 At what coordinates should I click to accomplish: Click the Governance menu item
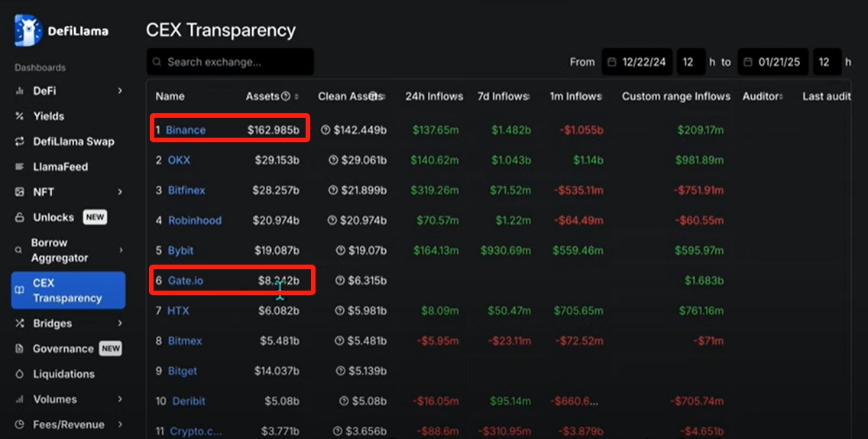(63, 349)
